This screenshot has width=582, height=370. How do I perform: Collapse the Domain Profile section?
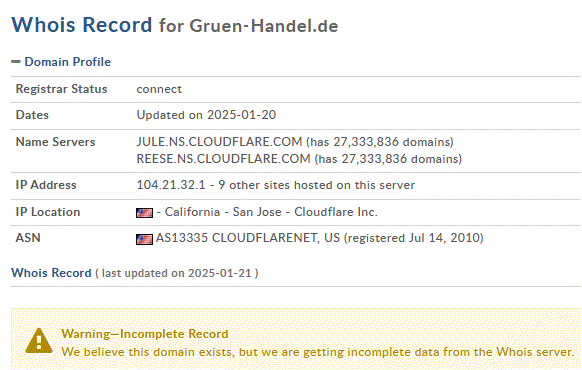(16, 62)
